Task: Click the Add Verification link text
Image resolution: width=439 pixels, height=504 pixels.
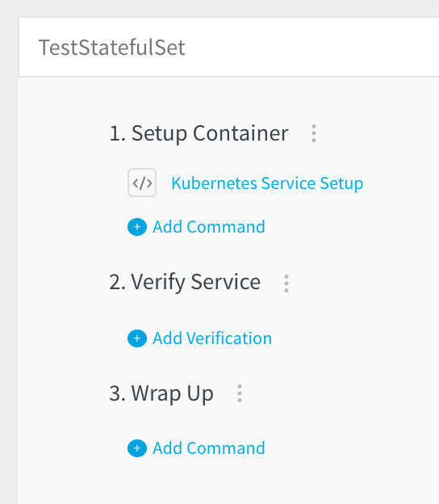Action: click(x=212, y=338)
